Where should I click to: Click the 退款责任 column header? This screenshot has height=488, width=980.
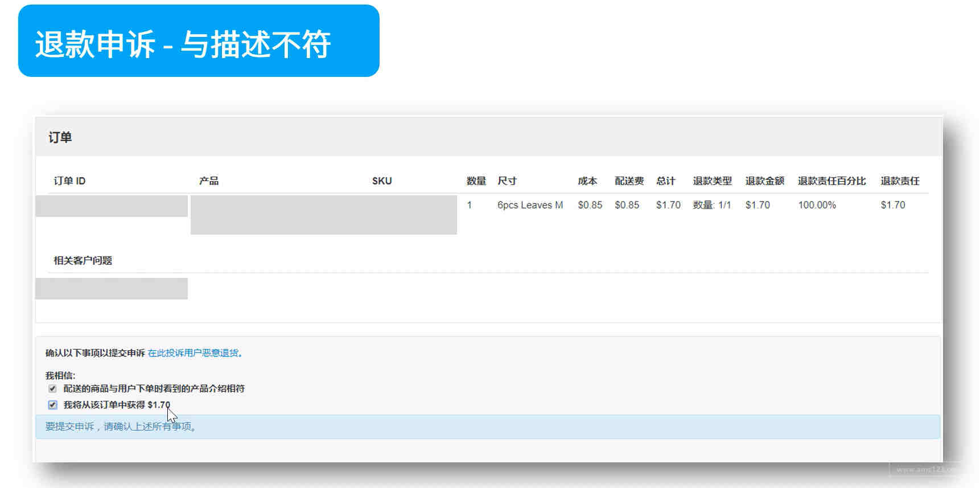click(x=900, y=181)
